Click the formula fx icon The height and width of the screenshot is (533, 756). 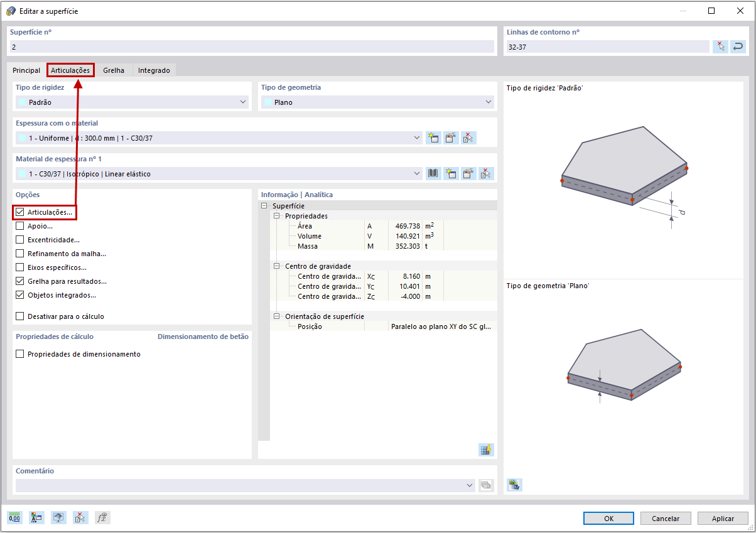[x=102, y=518]
